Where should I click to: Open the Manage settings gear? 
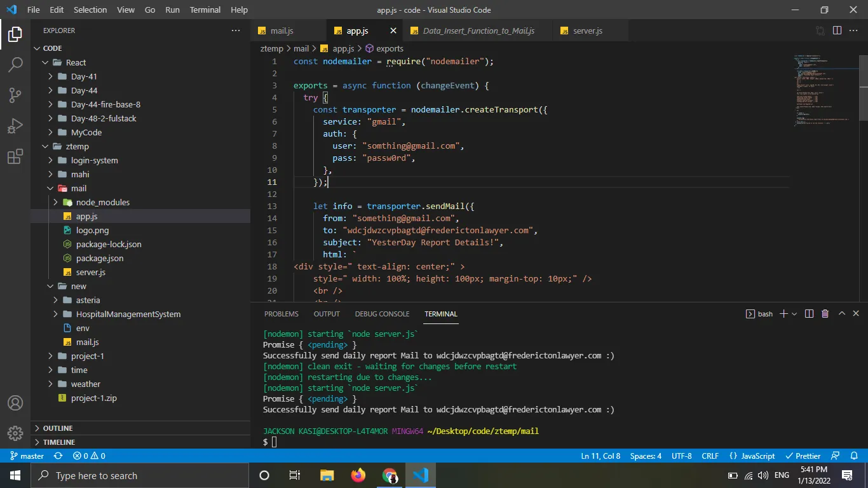15,433
